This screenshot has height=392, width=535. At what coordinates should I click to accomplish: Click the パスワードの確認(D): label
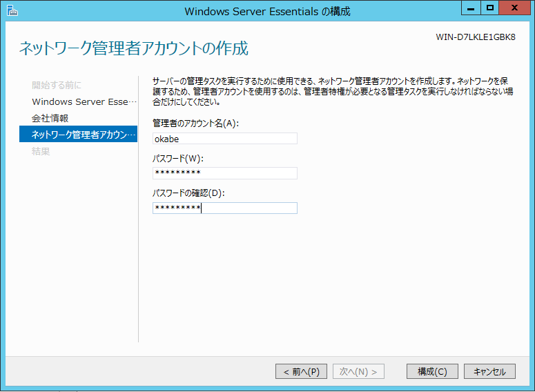click(188, 193)
